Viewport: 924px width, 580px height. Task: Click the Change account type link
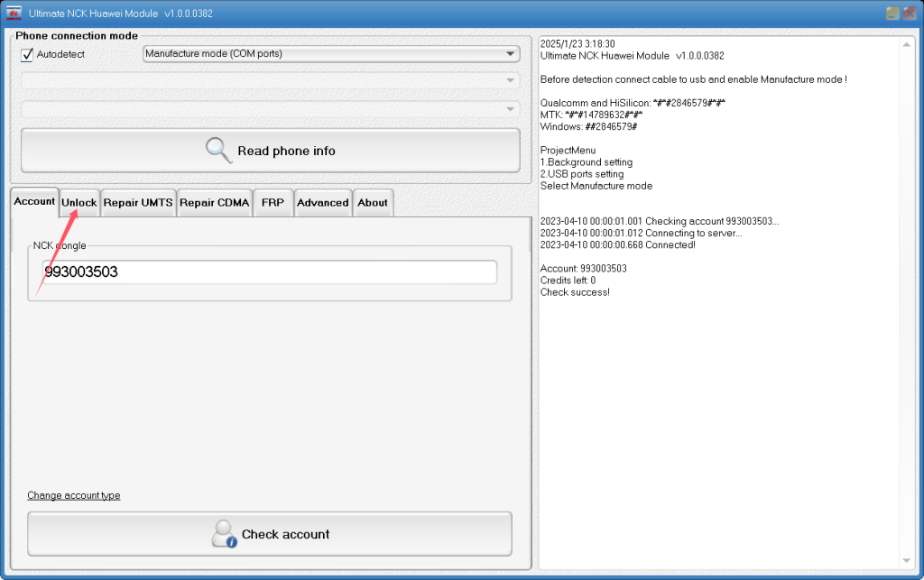pyautogui.click(x=74, y=495)
